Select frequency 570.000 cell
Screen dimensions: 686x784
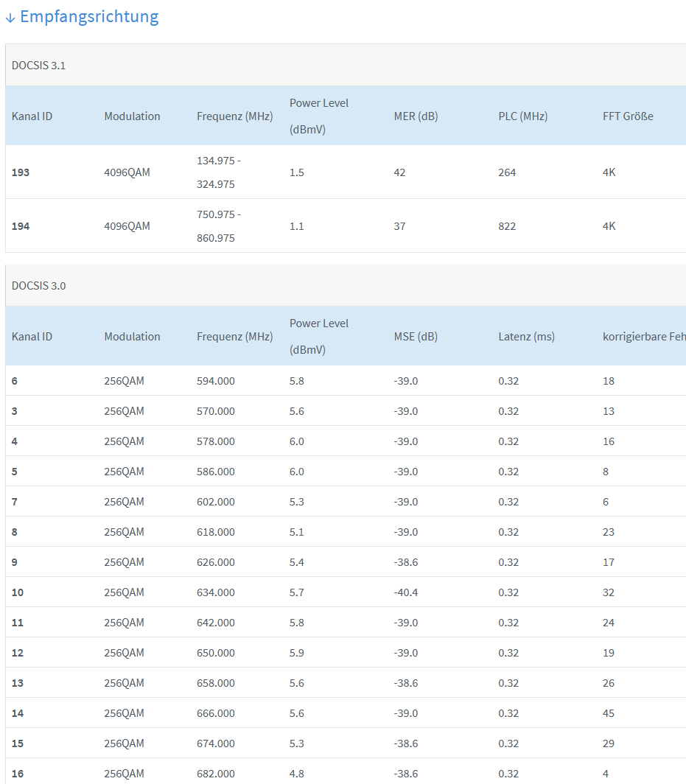(x=215, y=411)
